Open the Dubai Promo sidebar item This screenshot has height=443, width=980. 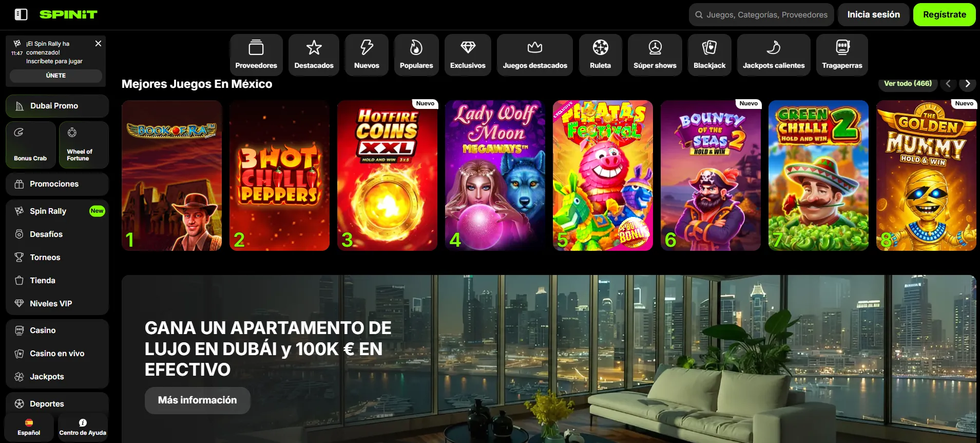click(57, 106)
